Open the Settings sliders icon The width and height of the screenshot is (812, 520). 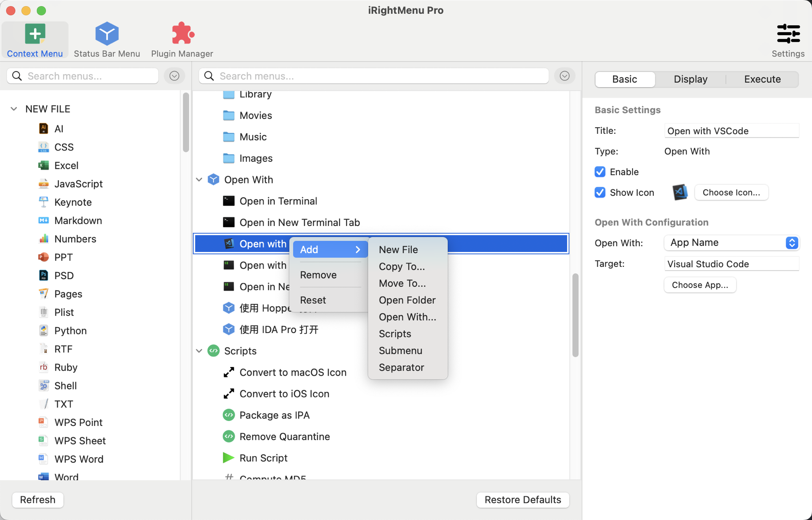pyautogui.click(x=788, y=33)
